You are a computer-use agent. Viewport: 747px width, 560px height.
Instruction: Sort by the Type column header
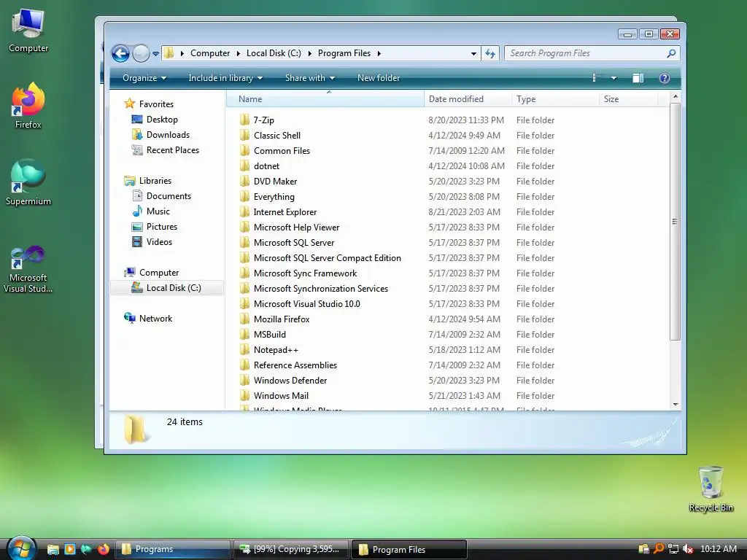click(555, 99)
